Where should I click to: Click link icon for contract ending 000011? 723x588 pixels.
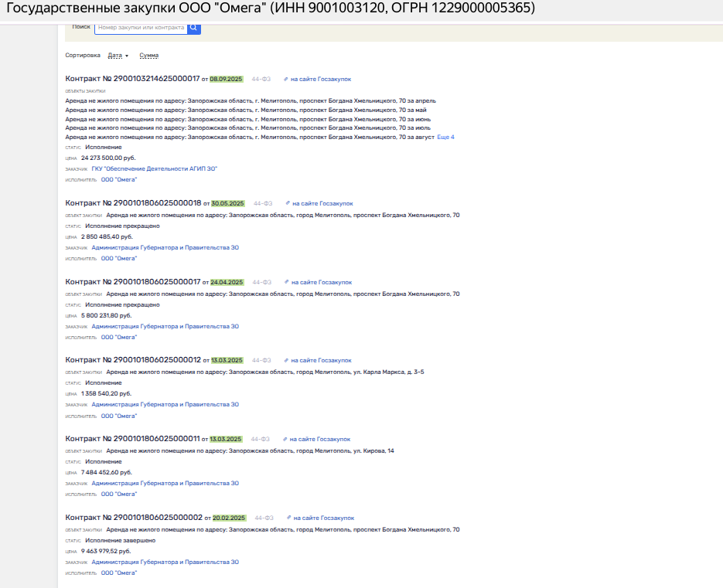286,439
